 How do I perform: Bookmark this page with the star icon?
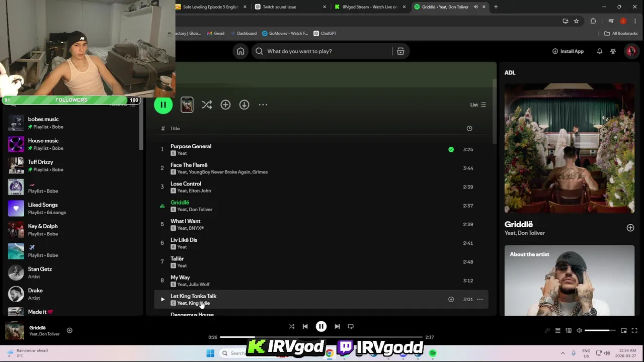tap(576, 21)
